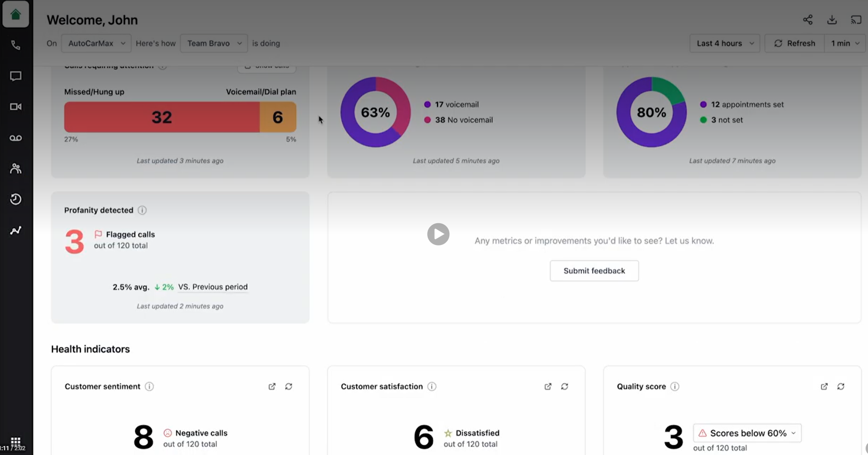Viewport: 868px width, 455px height.
Task: Click Last updated 2 minutes ago text
Action: pyautogui.click(x=180, y=306)
